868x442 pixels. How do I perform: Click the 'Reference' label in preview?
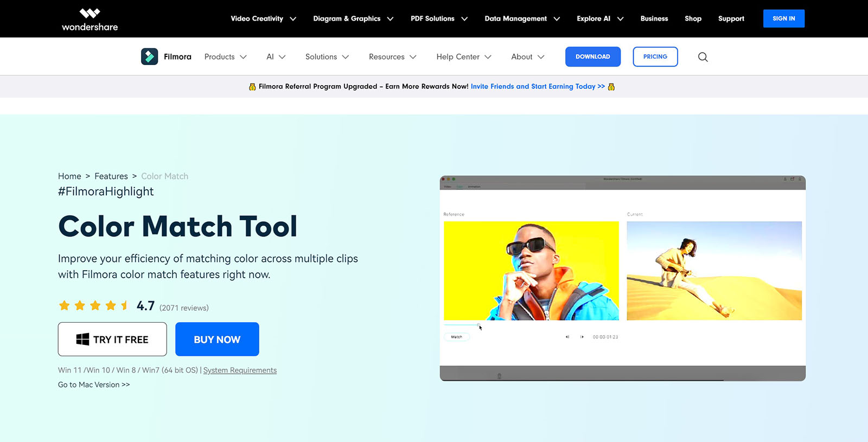[x=454, y=214]
